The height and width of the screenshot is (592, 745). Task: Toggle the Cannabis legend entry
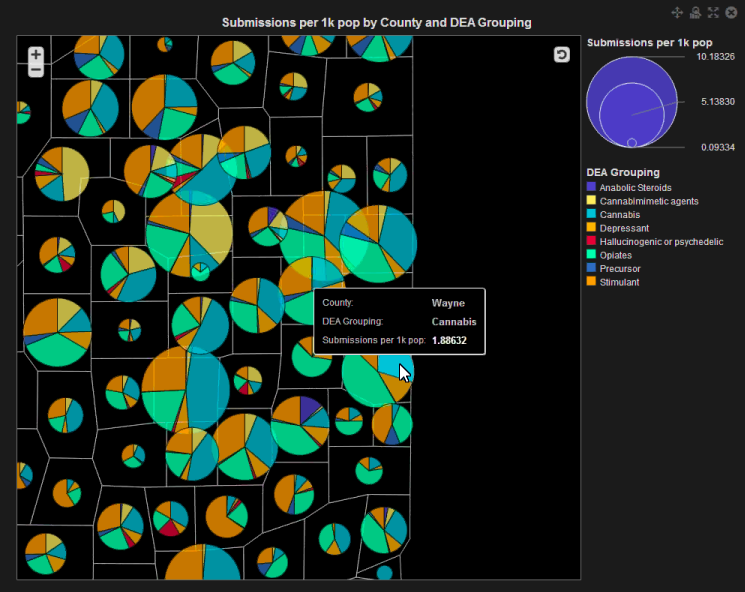pyautogui.click(x=620, y=215)
